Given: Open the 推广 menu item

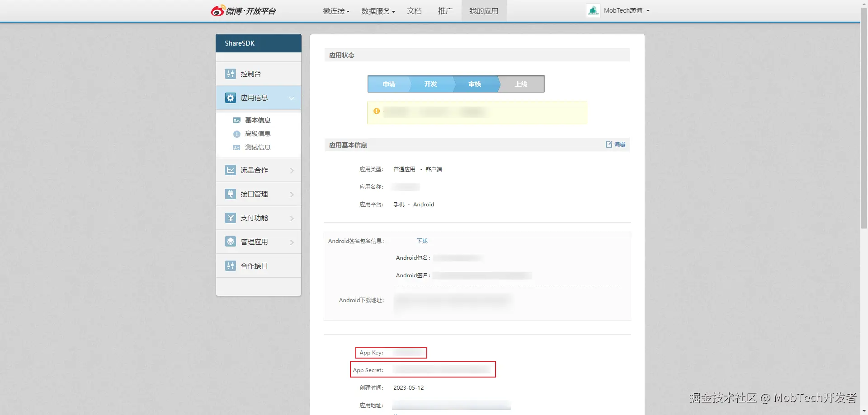Looking at the screenshot, I should [445, 11].
